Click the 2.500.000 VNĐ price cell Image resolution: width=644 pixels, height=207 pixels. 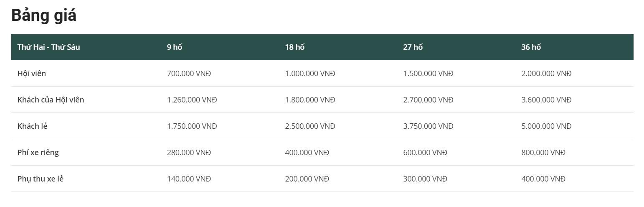310,126
